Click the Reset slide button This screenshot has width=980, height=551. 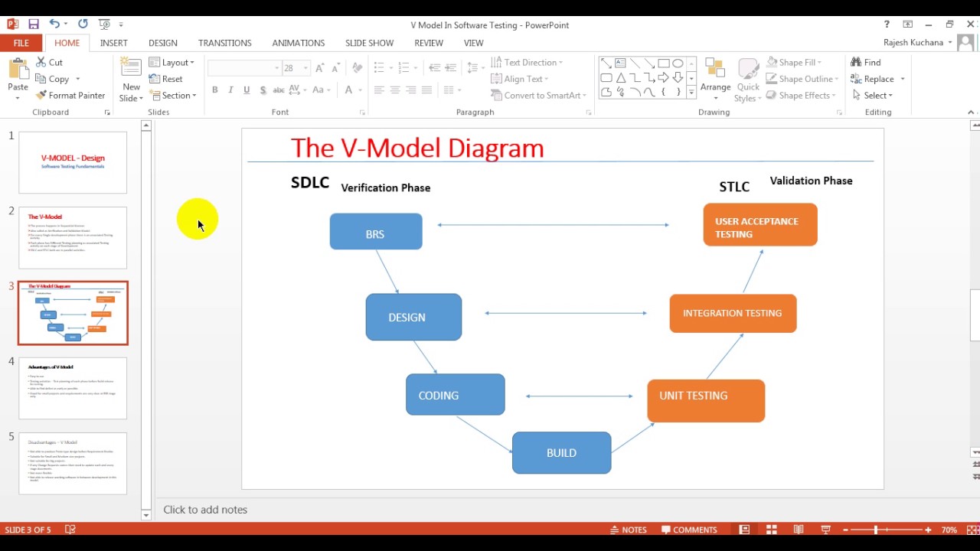coord(166,79)
